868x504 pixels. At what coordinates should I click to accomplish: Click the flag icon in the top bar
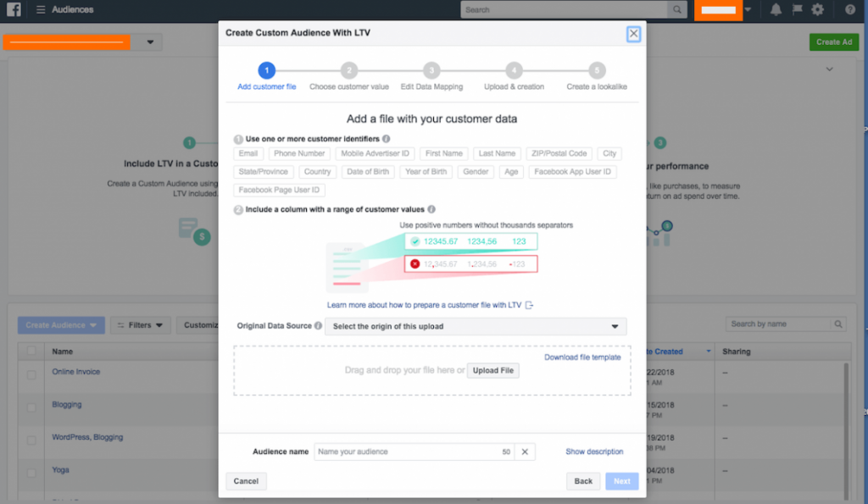pos(797,9)
